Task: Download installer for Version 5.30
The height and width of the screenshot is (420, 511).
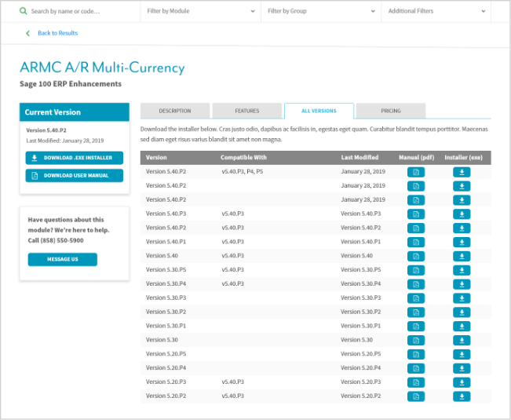Action: pos(462,340)
